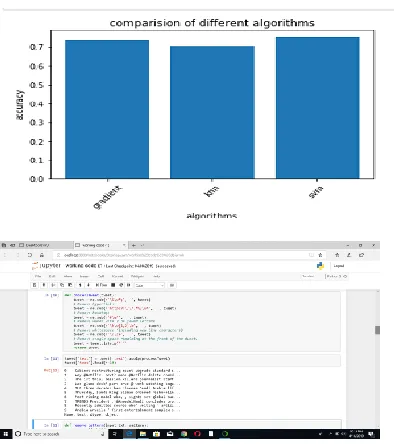This screenshot has height=444, width=394.
Task: Run the selected cell
Action: pos(102,285)
